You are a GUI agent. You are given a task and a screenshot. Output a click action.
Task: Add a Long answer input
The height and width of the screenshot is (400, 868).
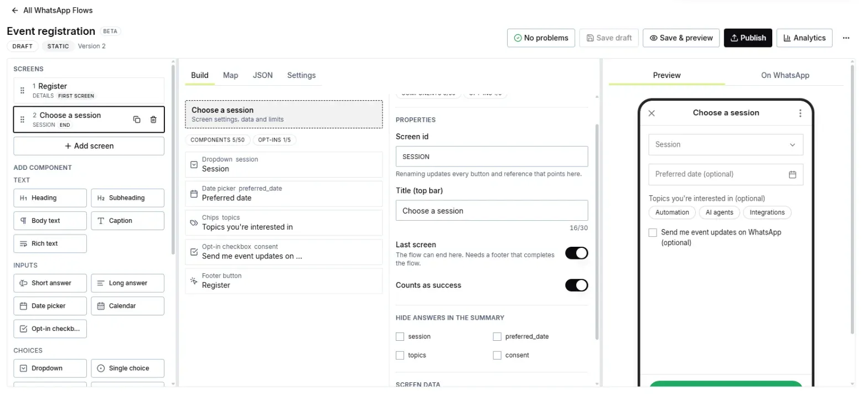[127, 283]
